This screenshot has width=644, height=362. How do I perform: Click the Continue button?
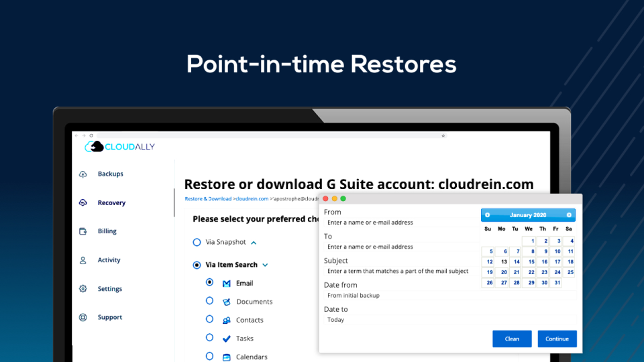(x=557, y=339)
